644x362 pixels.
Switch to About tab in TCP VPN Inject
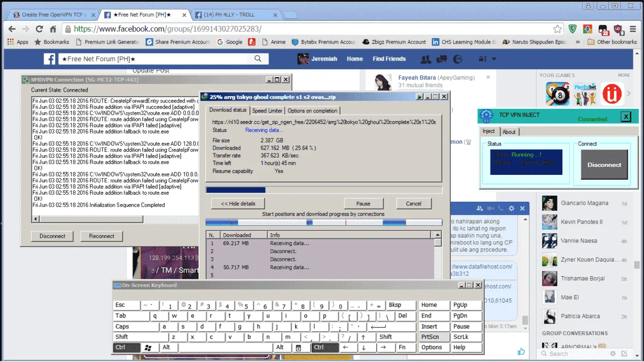(509, 131)
